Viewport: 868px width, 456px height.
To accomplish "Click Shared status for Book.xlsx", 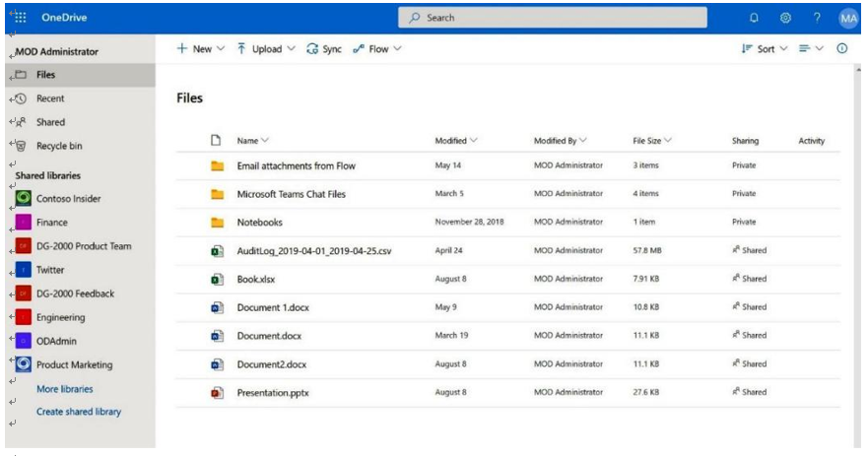I will (750, 279).
